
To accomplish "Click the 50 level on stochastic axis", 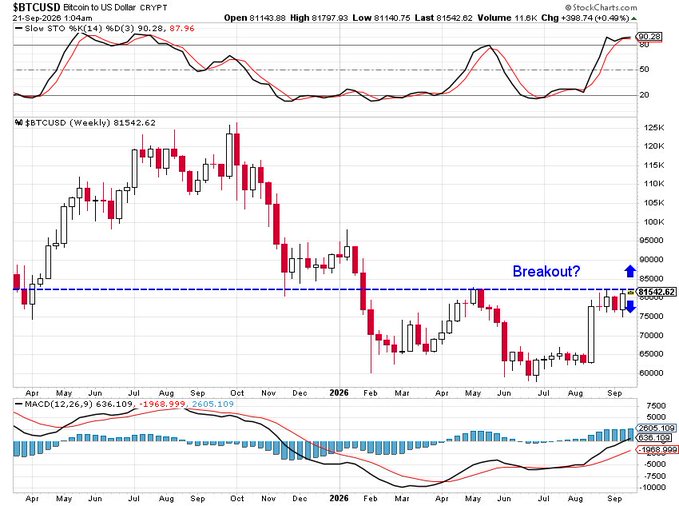I will point(644,69).
